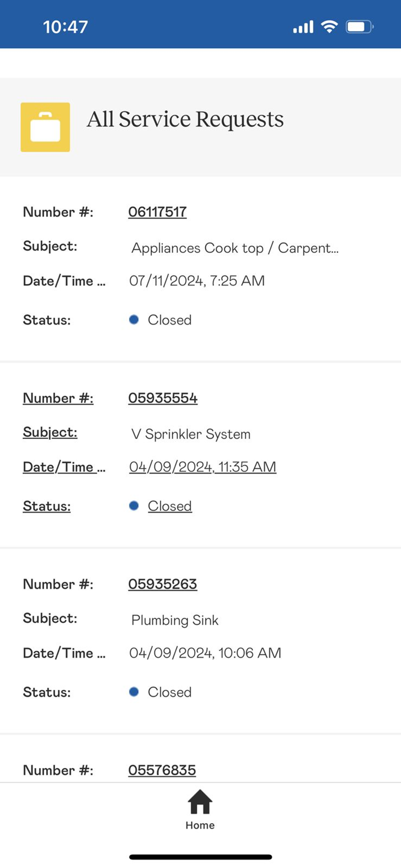Open service request number 06117517

[x=157, y=212]
